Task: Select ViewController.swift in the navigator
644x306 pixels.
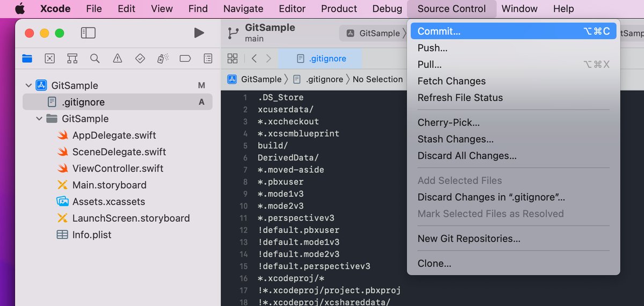Action: pyautogui.click(x=118, y=169)
